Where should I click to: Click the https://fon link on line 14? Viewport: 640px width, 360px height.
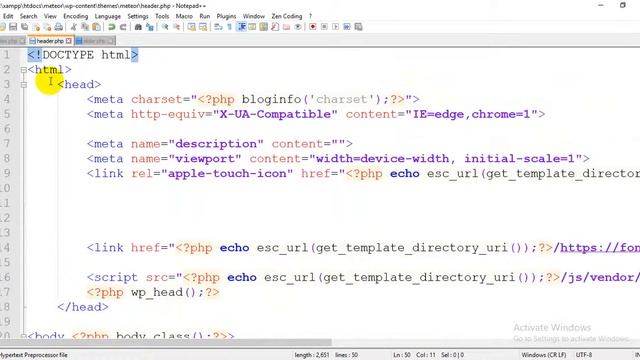click(600, 248)
